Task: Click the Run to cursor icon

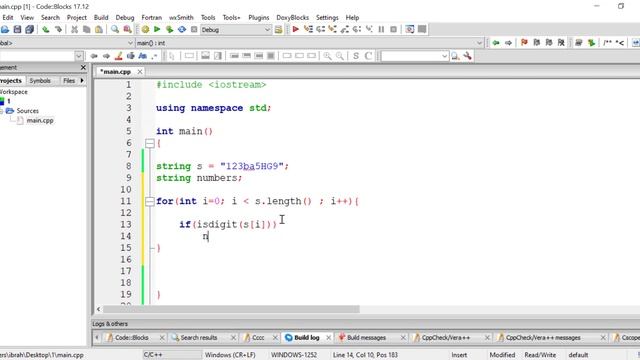Action: [x=308, y=29]
